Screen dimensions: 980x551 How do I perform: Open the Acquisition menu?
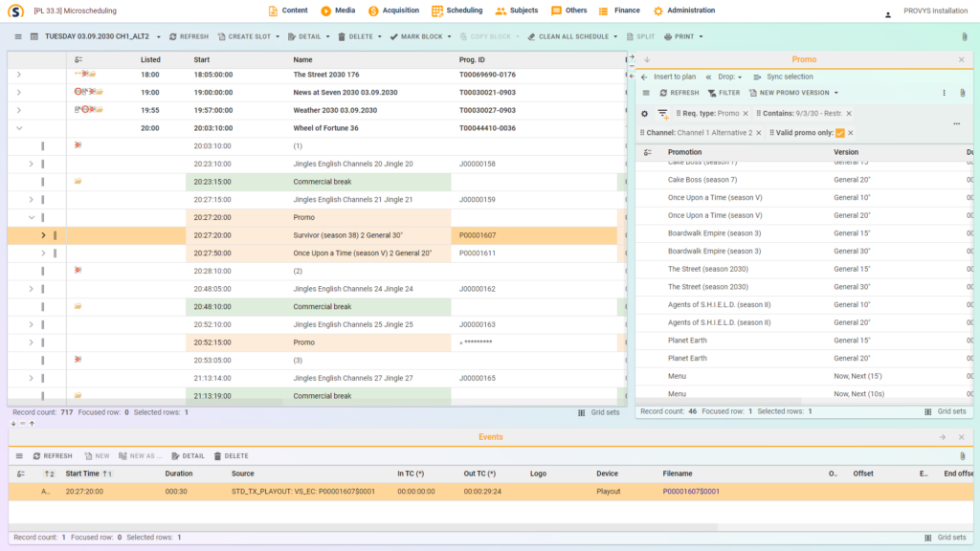393,11
